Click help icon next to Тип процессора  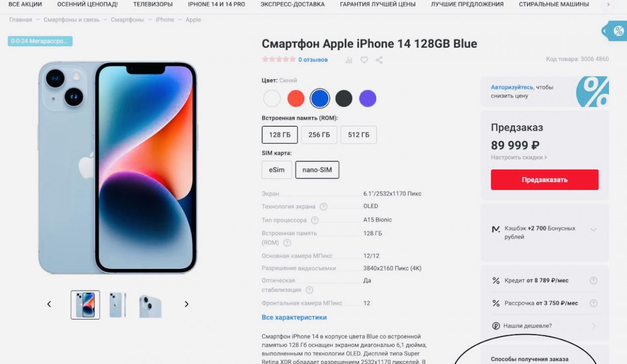(315, 220)
